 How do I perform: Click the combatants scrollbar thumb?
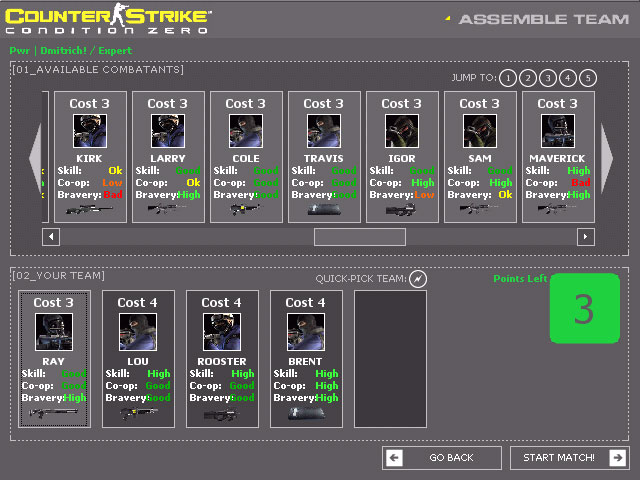point(360,237)
